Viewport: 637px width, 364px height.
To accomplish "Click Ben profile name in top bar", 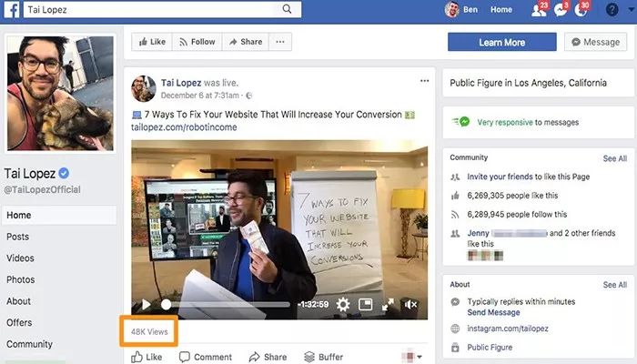I will [x=470, y=10].
